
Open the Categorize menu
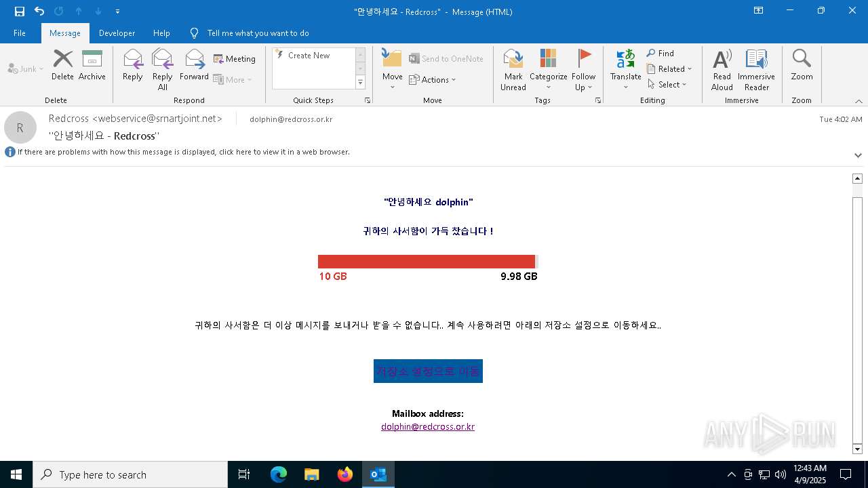click(549, 69)
